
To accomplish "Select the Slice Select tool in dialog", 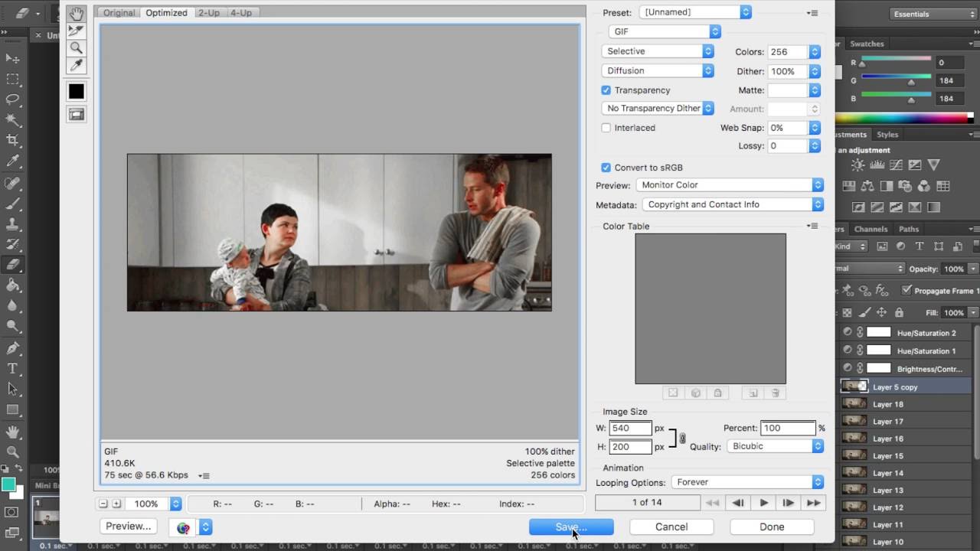I will tap(76, 31).
